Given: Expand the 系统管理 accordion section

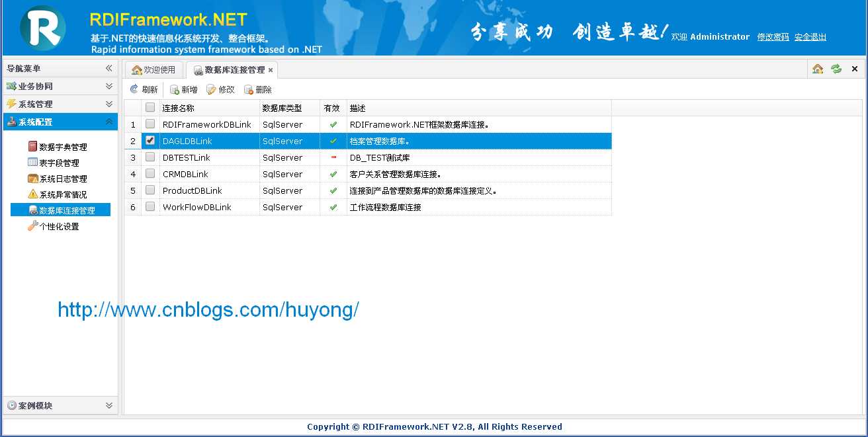Looking at the screenshot, I should coord(109,104).
